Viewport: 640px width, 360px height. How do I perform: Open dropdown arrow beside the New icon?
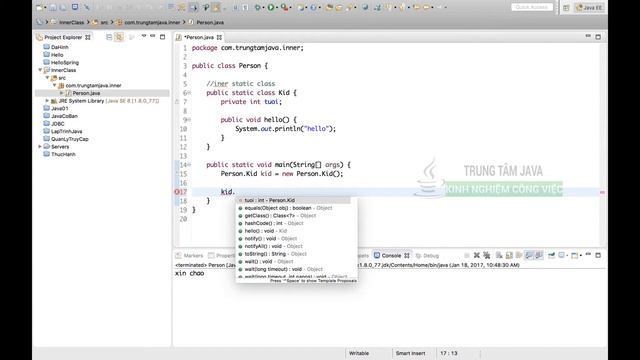(x=45, y=8)
